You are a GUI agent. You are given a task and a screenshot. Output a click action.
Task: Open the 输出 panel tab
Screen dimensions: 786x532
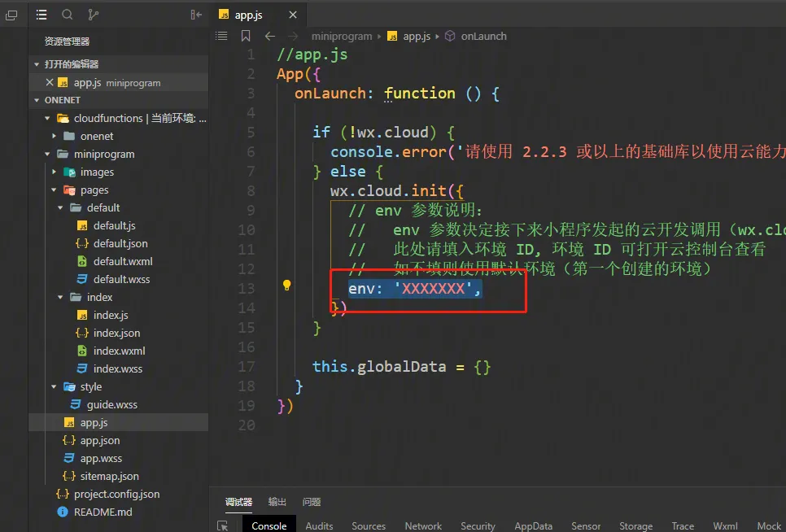tap(277, 502)
